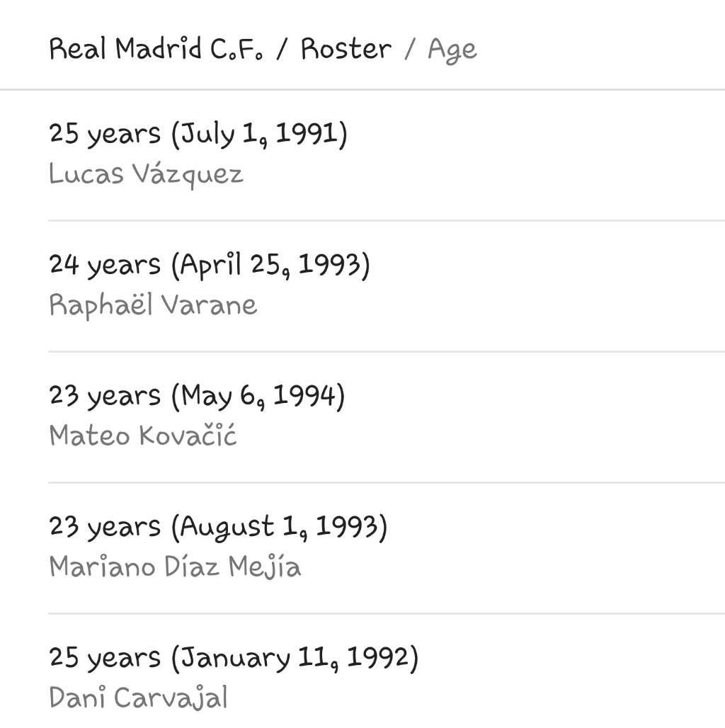725x728 pixels.
Task: Select the Mateo Kovačić name
Action: pos(143,436)
